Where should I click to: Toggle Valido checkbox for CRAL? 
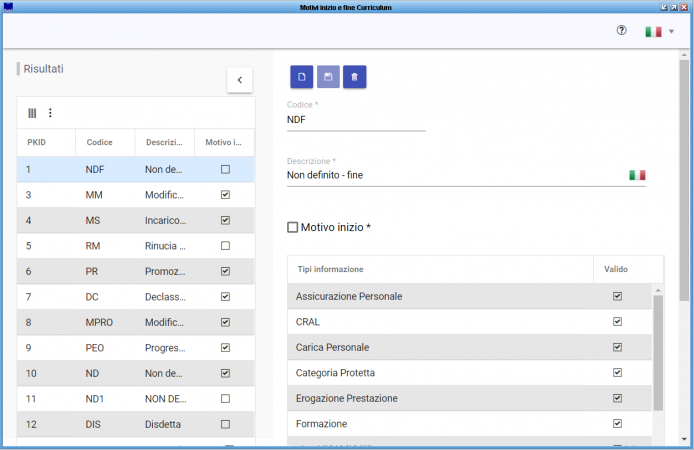coord(617,322)
